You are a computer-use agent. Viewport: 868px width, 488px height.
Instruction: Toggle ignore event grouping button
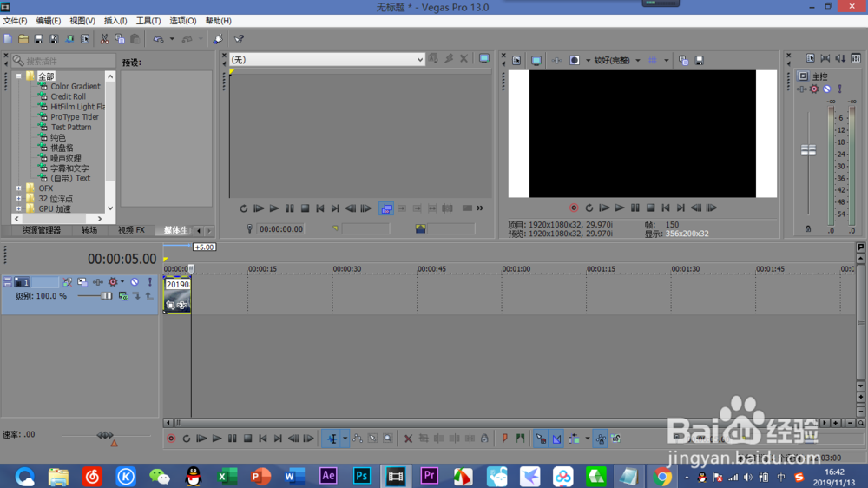(x=615, y=439)
